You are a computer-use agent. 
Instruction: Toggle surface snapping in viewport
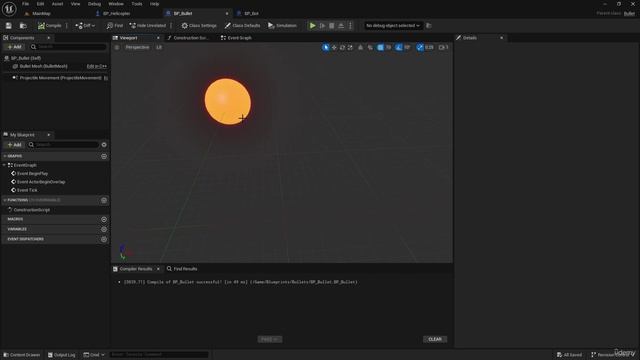[x=370, y=48]
